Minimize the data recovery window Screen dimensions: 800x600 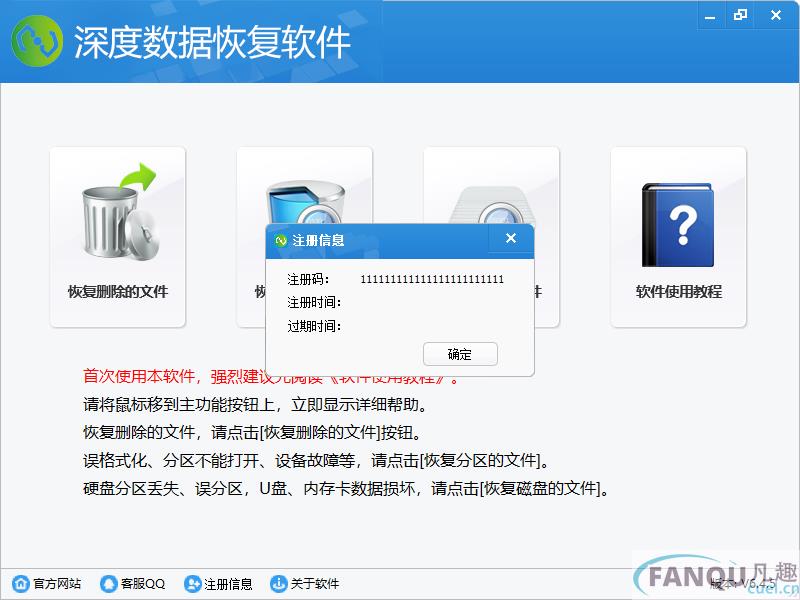coord(710,16)
